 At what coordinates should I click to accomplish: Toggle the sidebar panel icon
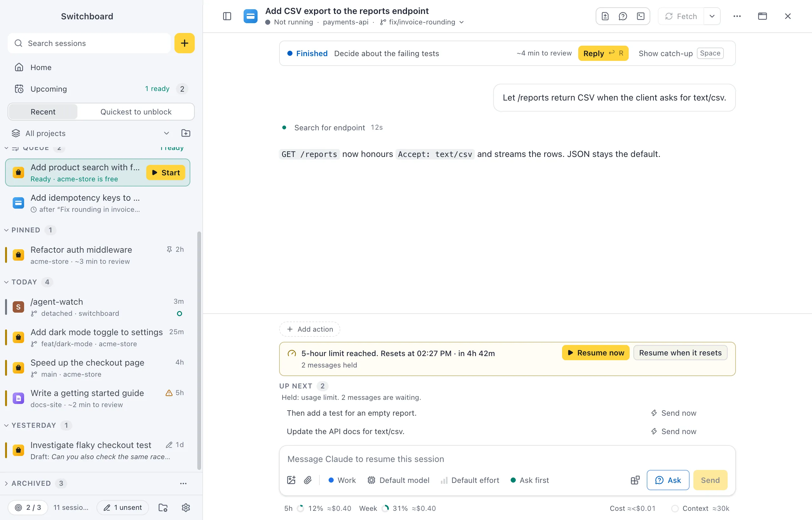pyautogui.click(x=227, y=16)
